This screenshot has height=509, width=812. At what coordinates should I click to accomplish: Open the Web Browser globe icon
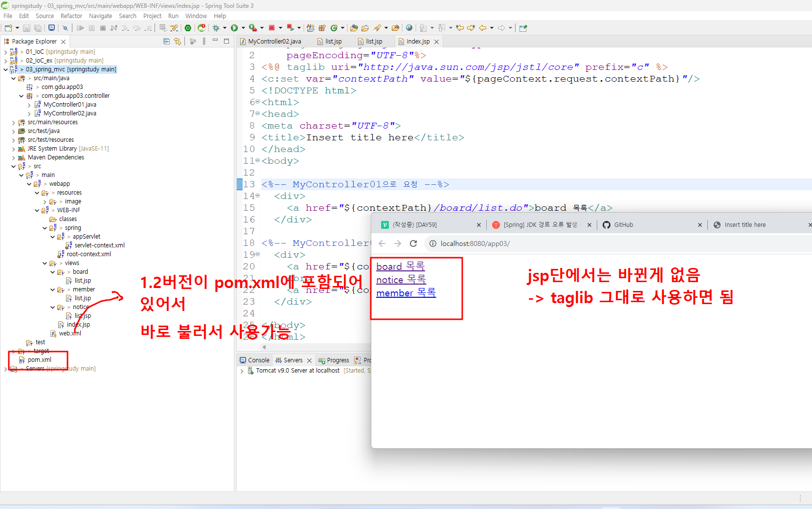click(x=409, y=28)
